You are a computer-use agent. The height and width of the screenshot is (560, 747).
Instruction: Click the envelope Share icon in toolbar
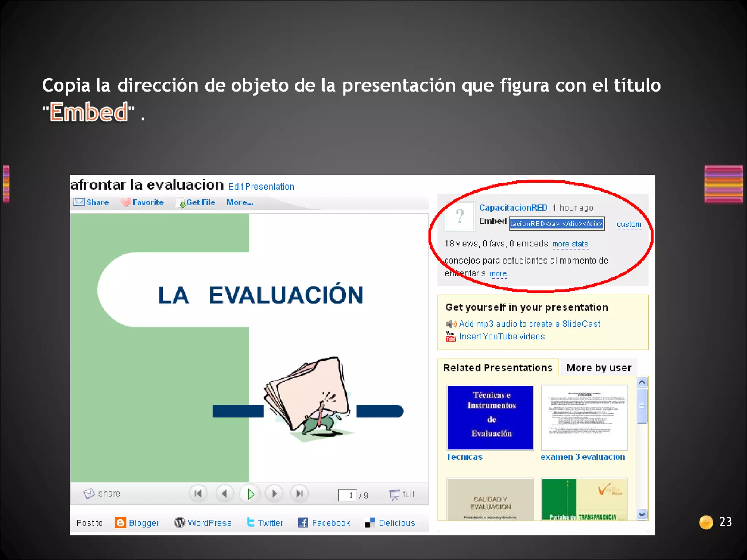pos(79,202)
